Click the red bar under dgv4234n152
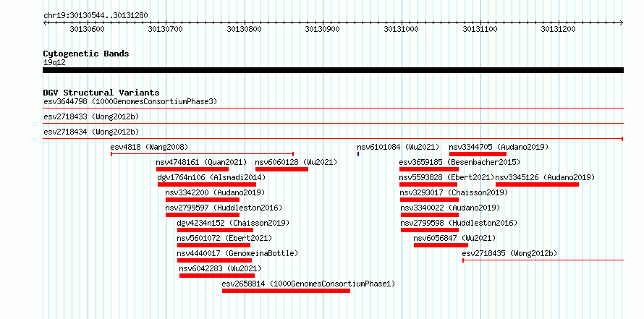The width and height of the screenshot is (644, 319). (x=215, y=230)
